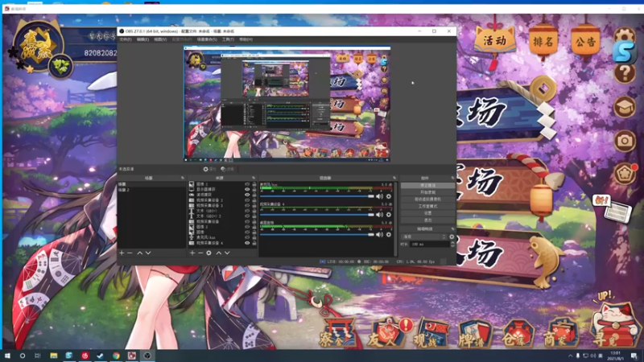
Task: Click the 属性 gear button in source toolbar
Action: pyautogui.click(x=209, y=169)
